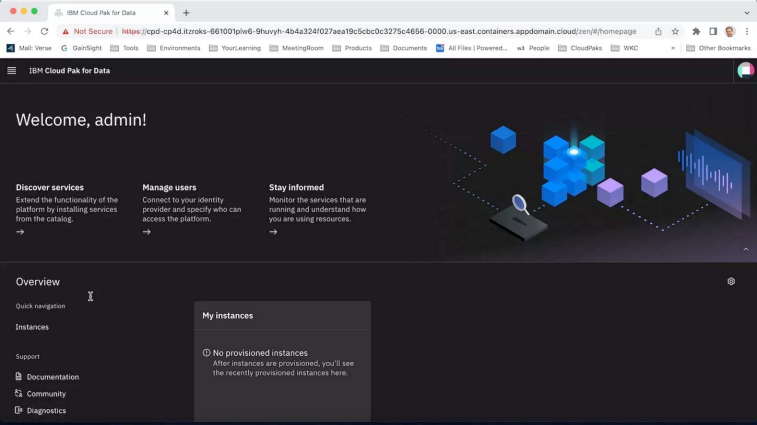Open the Other Bookmarks folder
Screen dimensions: 757x425
(718, 48)
